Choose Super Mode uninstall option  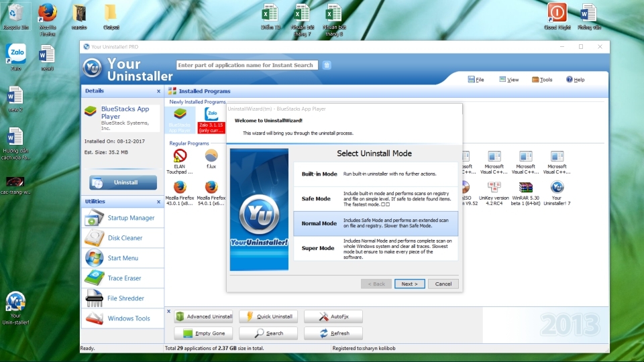point(376,248)
